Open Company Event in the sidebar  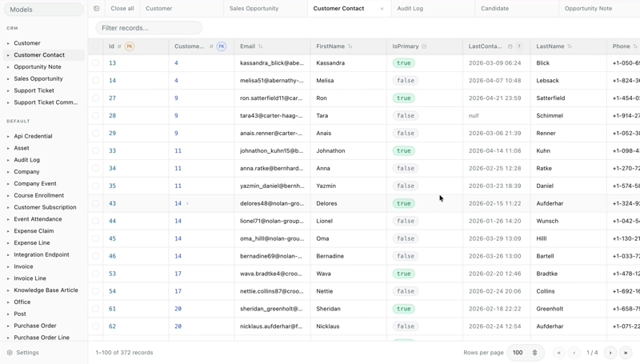35,184
